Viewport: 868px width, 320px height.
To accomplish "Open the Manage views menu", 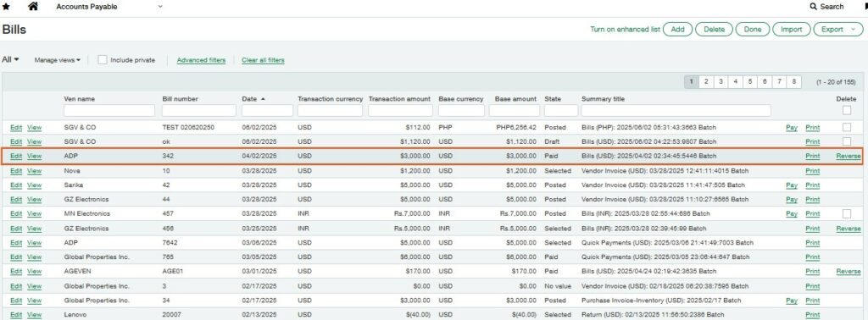I will coord(57,60).
